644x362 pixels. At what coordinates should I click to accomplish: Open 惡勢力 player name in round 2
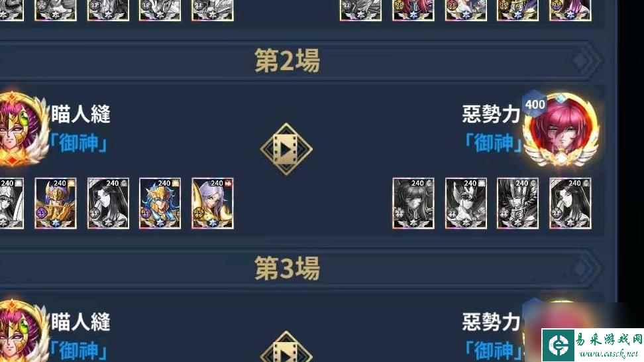point(491,114)
